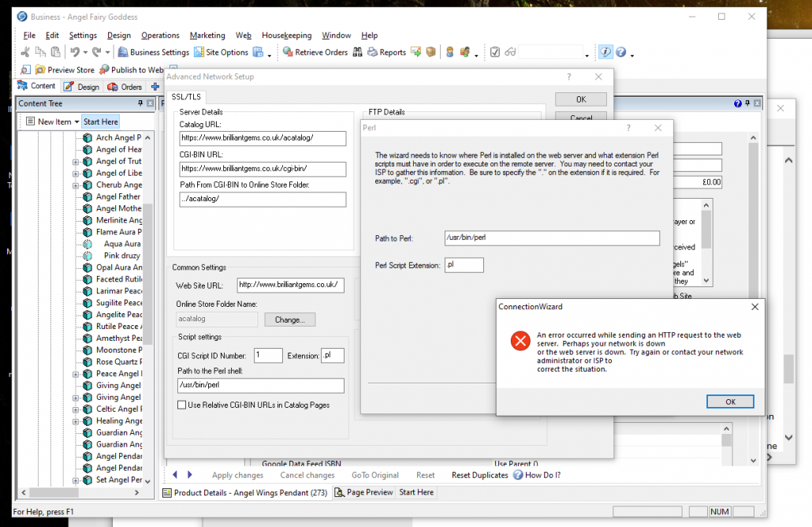812x527 pixels.
Task: Click the blue plus tab icon after Orders
Action: point(155,87)
